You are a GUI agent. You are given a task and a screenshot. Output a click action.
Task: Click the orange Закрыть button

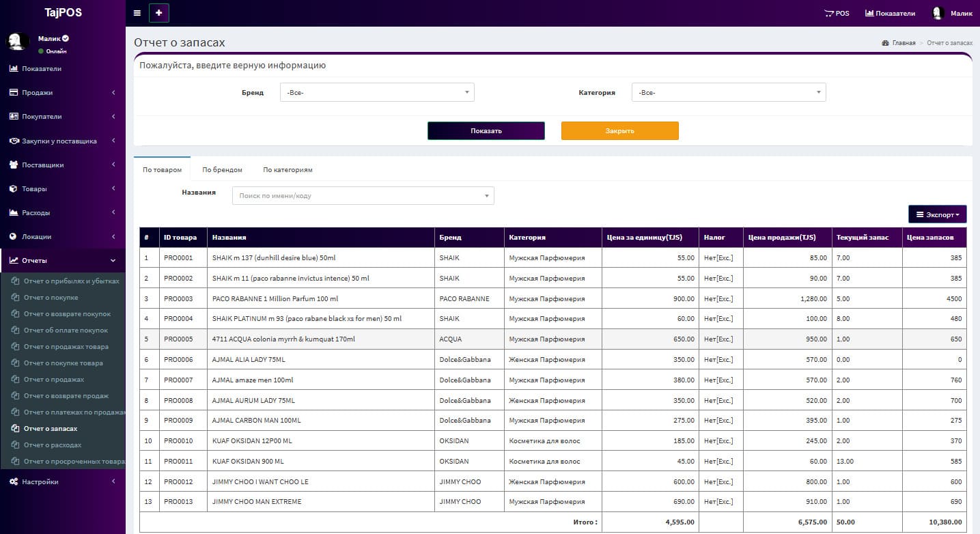620,130
